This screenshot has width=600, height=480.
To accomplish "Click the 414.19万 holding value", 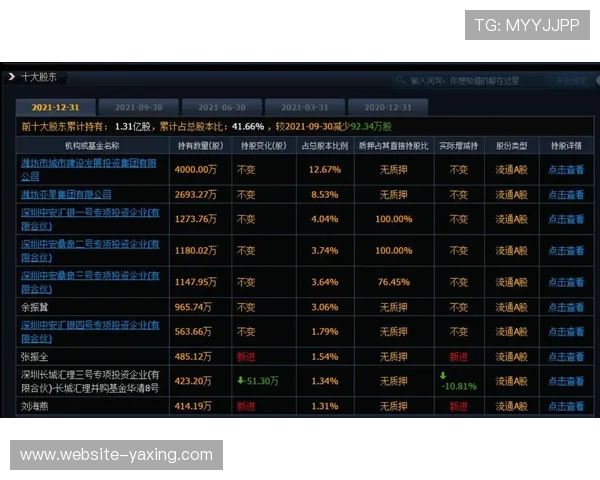I will [193, 406].
